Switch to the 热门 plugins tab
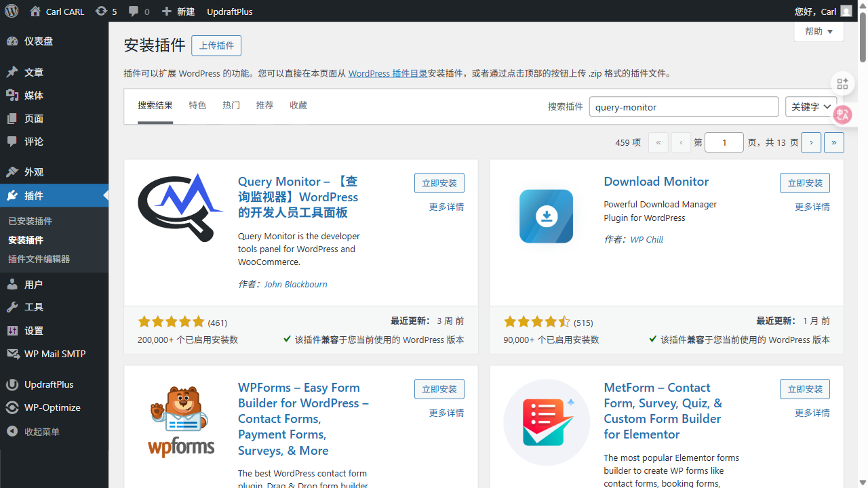The width and height of the screenshot is (868, 488). (x=231, y=105)
